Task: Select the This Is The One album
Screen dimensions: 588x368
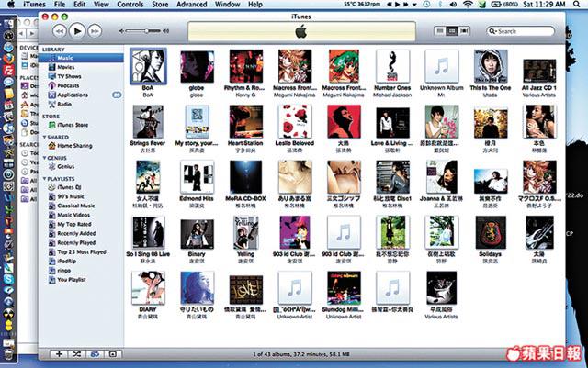Action: pyautogui.click(x=490, y=67)
